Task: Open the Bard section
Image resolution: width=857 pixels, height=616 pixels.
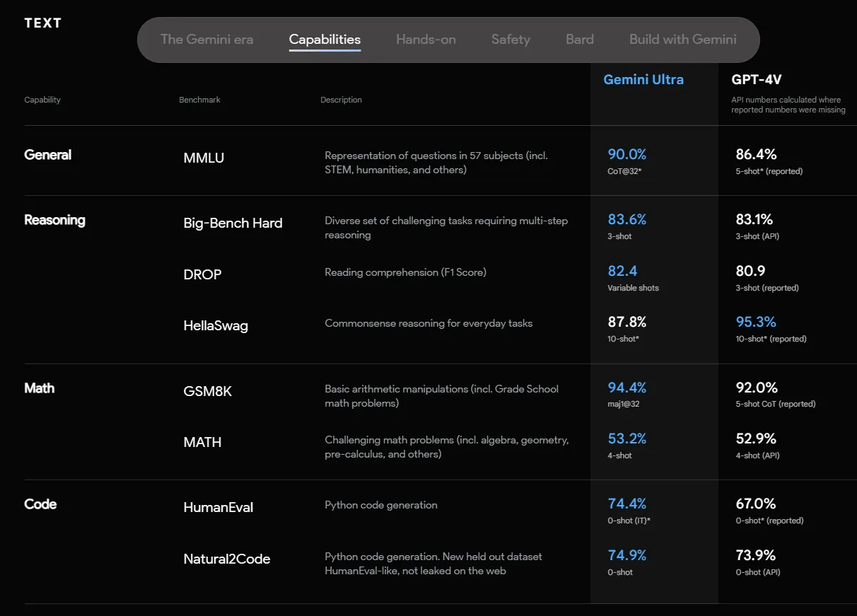Action: pyautogui.click(x=580, y=40)
